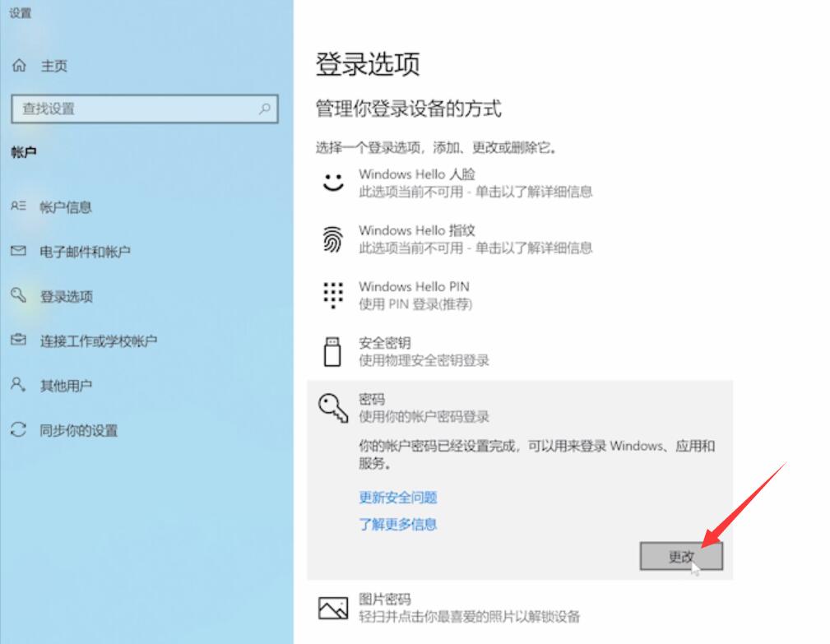Screen dimensions: 830x644
Task: Click the Home house icon
Action: click(19, 66)
